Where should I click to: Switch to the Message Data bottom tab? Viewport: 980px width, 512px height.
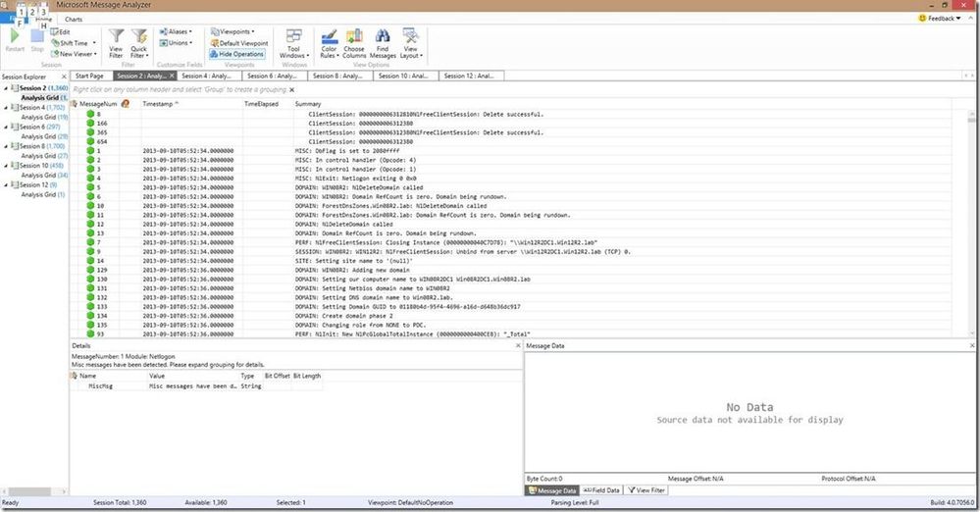[552, 490]
